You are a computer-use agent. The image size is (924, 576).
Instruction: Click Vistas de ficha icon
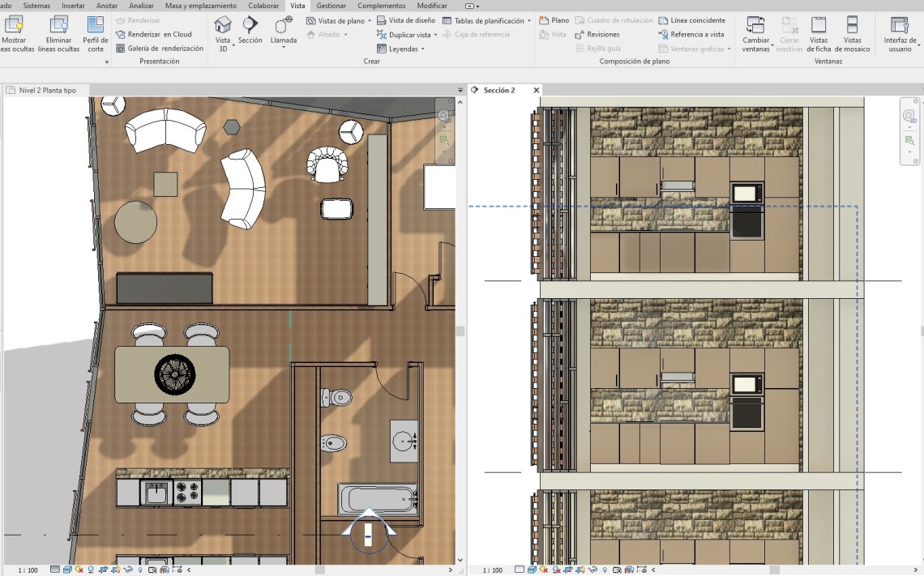tap(819, 25)
